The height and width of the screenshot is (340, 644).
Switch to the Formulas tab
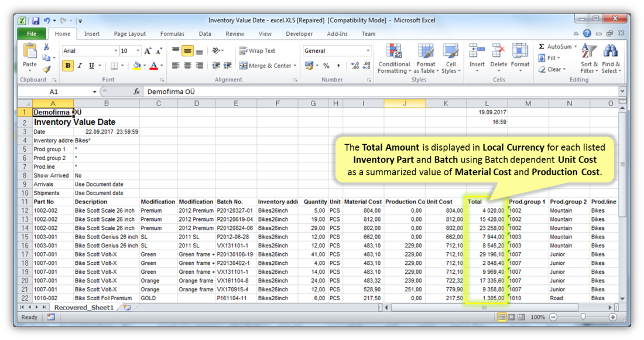coord(172,34)
